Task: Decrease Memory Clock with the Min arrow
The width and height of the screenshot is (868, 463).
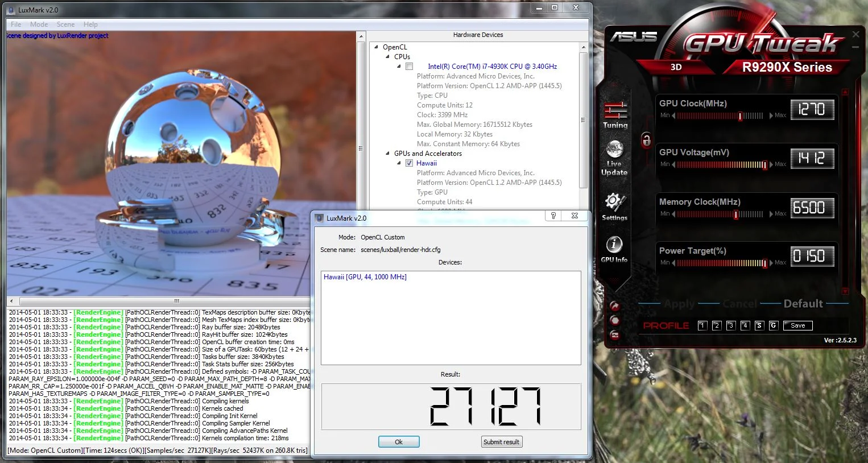Action: tap(673, 214)
